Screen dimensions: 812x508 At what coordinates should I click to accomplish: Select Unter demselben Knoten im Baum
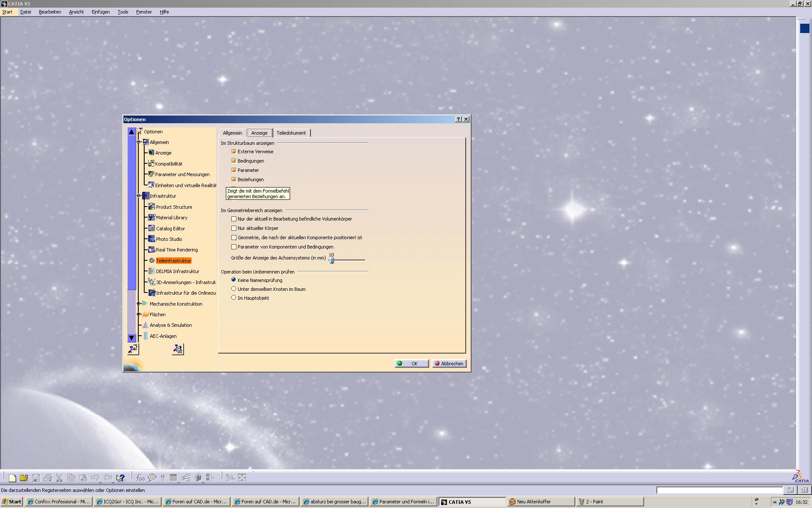[x=233, y=289]
